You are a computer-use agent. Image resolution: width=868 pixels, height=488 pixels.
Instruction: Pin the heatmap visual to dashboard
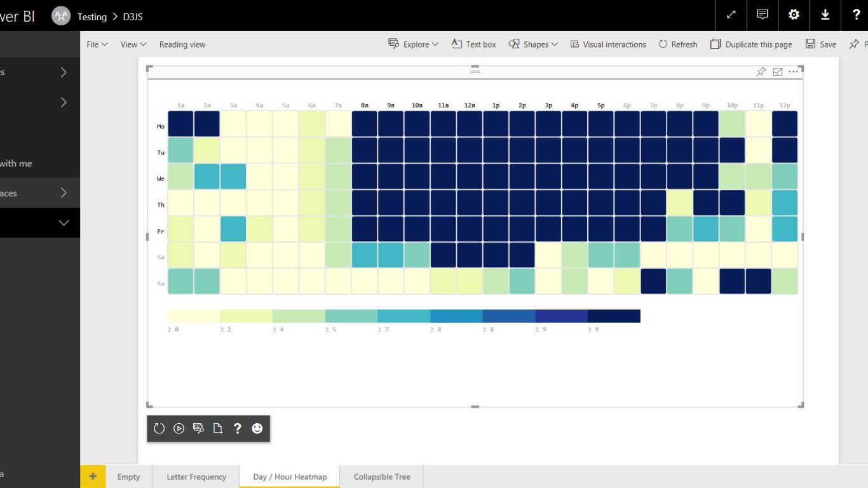761,72
